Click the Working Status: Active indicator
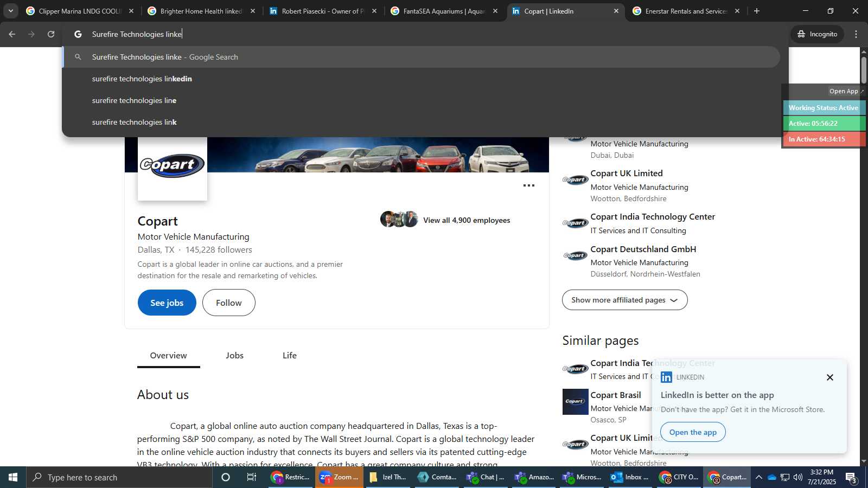Viewport: 868px width, 488px height. (x=824, y=108)
